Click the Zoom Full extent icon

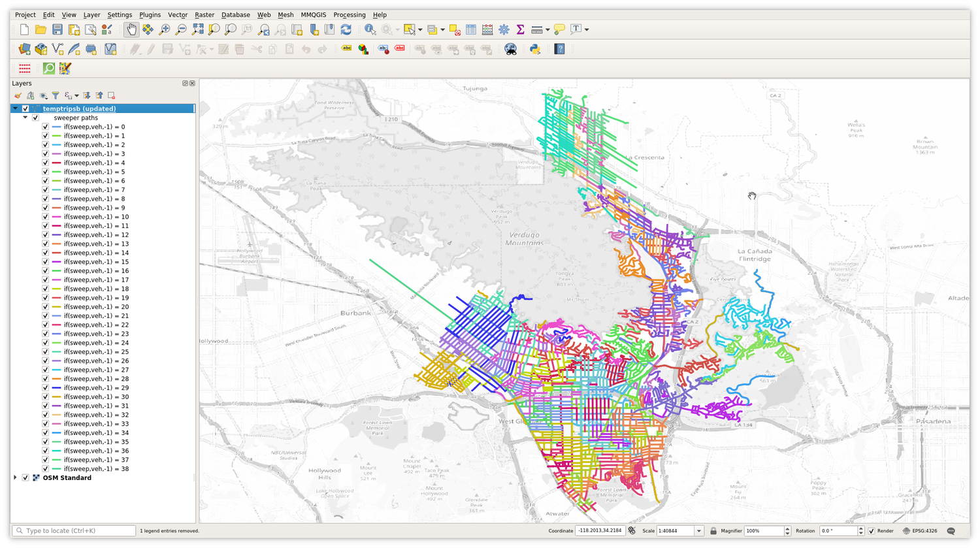198,29
